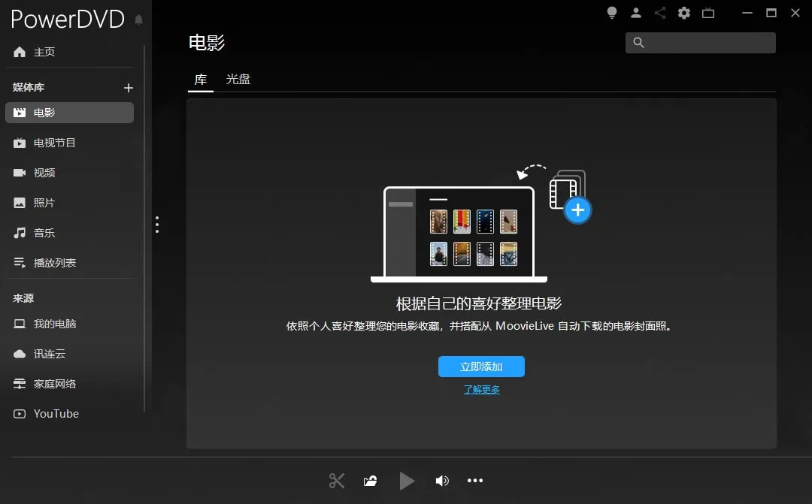The width and height of the screenshot is (812, 504).
Task: Add new media library with plus icon
Action: pos(128,88)
